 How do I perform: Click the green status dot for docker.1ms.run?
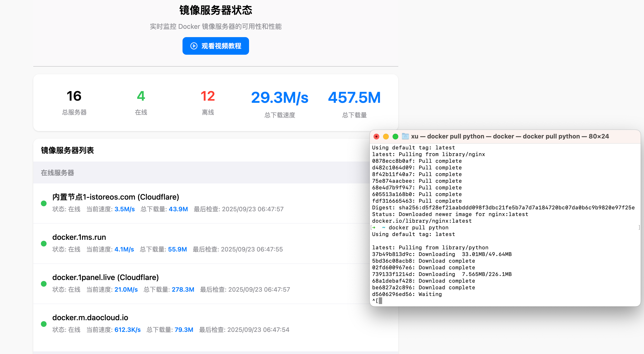point(44,243)
